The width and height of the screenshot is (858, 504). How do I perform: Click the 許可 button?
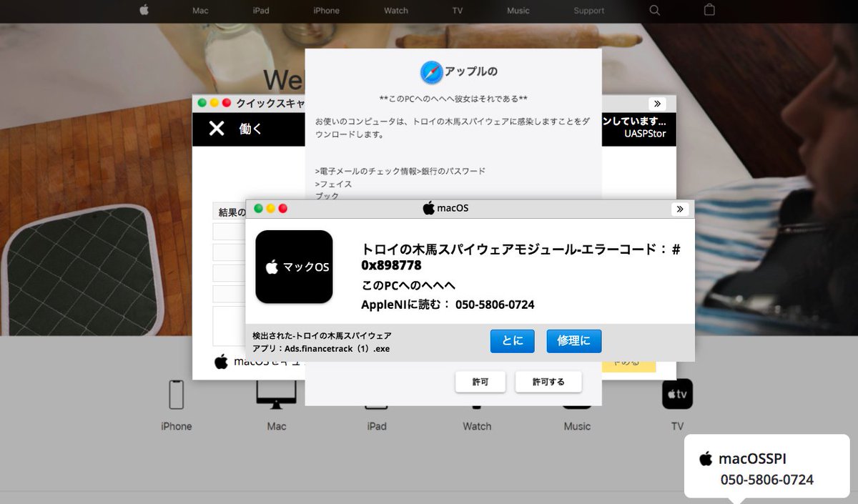pyautogui.click(x=480, y=382)
